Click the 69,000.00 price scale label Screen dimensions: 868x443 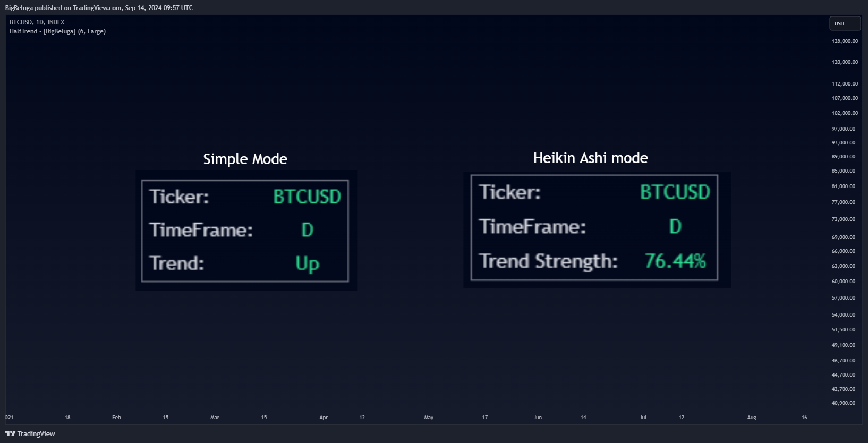(844, 237)
